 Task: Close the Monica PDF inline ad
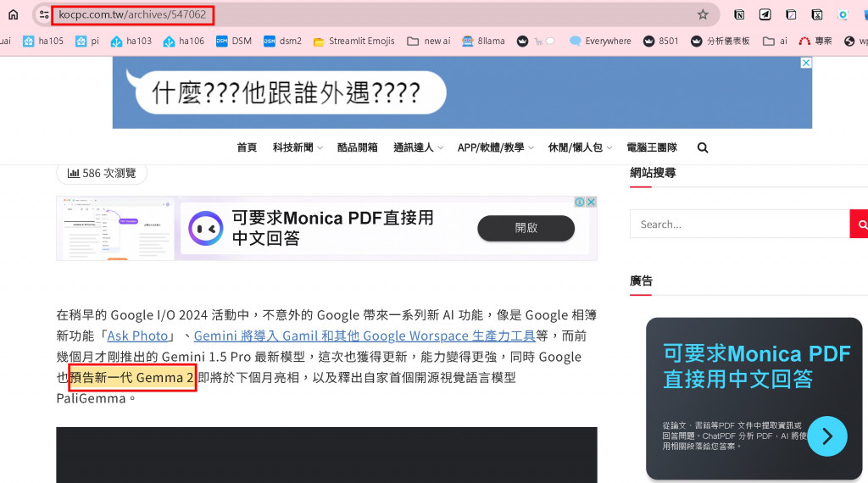(591, 202)
